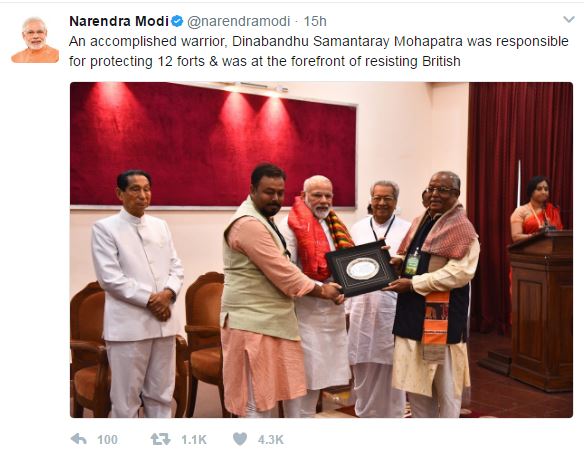Click the empty wooden chair in photo
The width and height of the screenshot is (584, 457).
tap(204, 335)
